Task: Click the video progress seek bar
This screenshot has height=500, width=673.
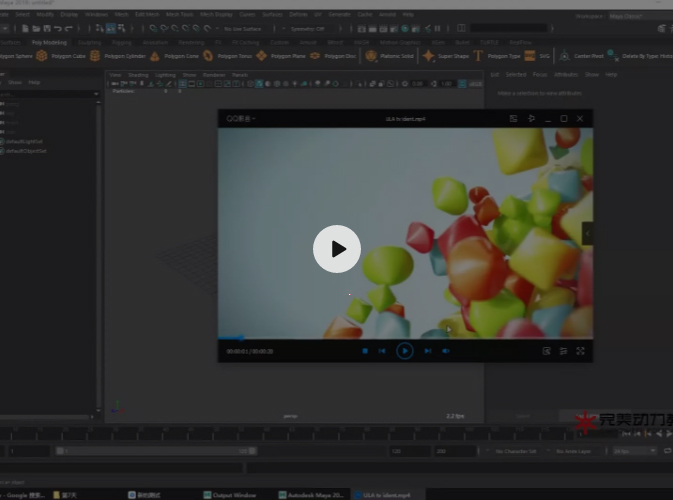Action: (400, 338)
